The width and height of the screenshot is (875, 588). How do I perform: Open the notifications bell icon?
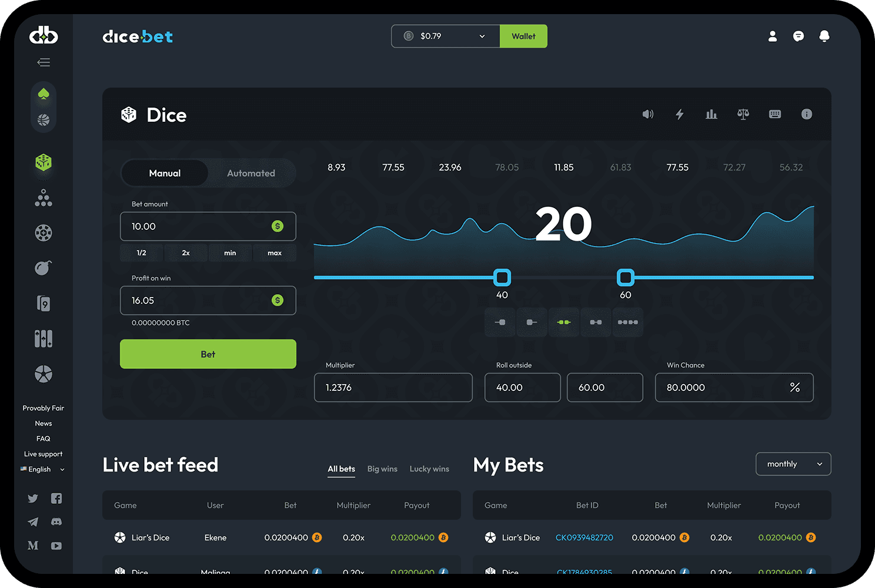point(824,36)
